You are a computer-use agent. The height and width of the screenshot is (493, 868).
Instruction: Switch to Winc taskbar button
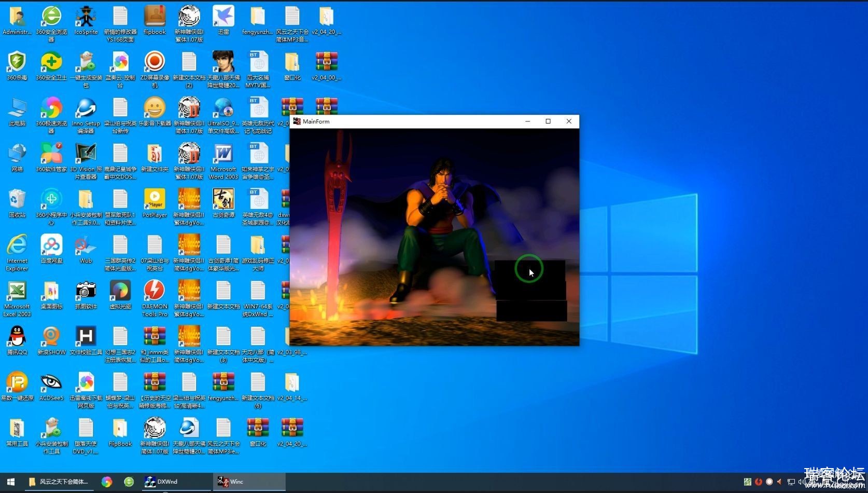point(249,482)
